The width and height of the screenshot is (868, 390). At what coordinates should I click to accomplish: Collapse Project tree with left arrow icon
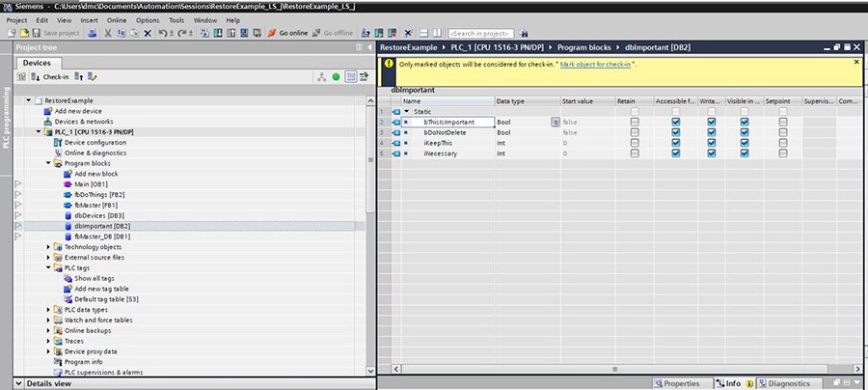(369, 47)
